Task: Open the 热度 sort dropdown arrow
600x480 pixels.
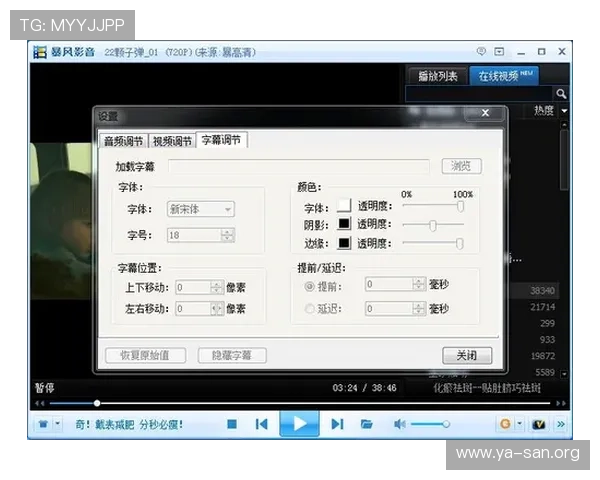Action: 564,111
